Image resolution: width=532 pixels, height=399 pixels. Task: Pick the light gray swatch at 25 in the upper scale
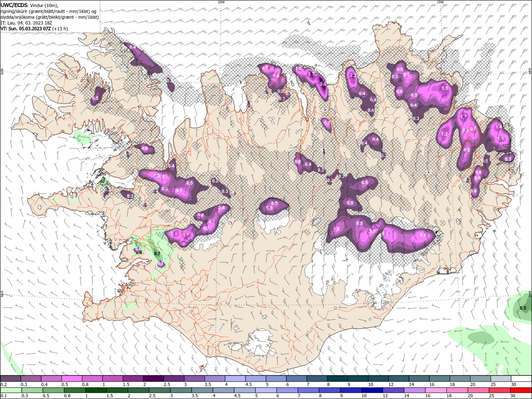pos(501,379)
